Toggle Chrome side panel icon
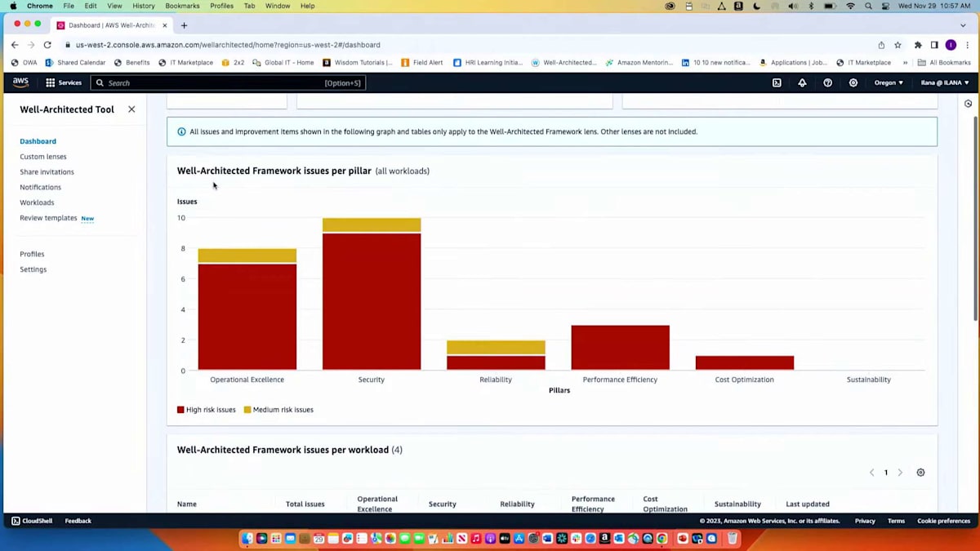Screen dimensions: 980x551 pos(934,45)
